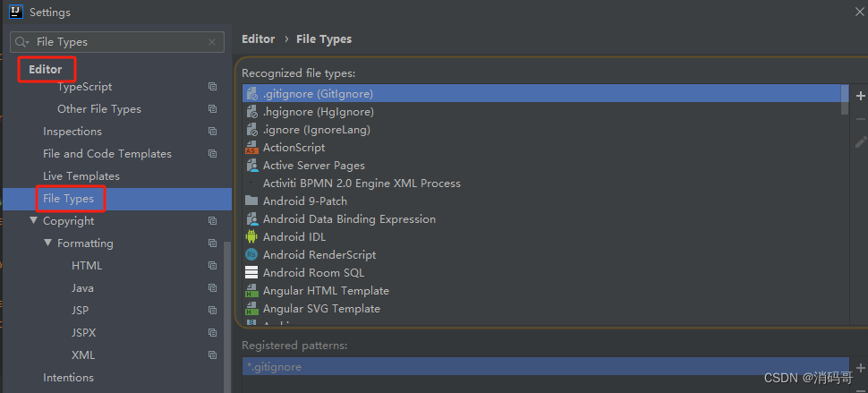Select Java under Formatting
The width and height of the screenshot is (868, 393).
click(82, 288)
